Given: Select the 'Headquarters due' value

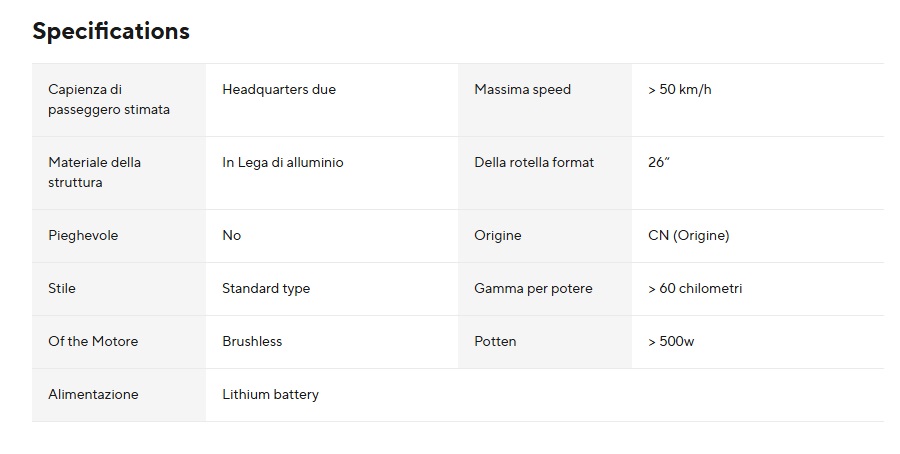Looking at the screenshot, I should [x=279, y=89].
